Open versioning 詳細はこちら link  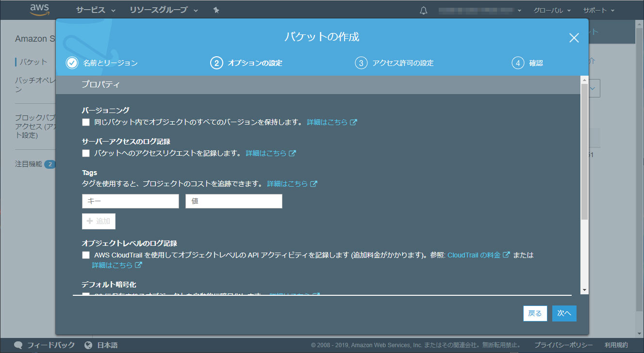pyautogui.click(x=327, y=122)
